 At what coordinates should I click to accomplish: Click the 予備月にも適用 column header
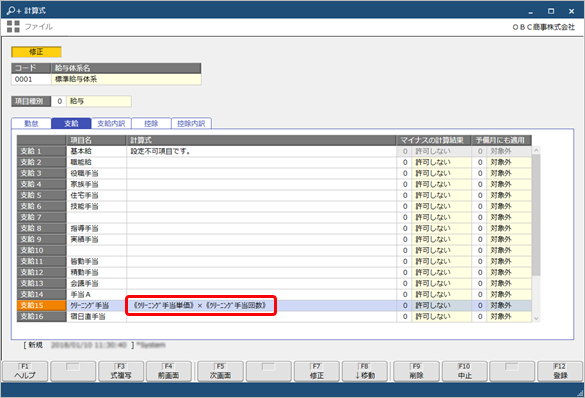pos(501,140)
